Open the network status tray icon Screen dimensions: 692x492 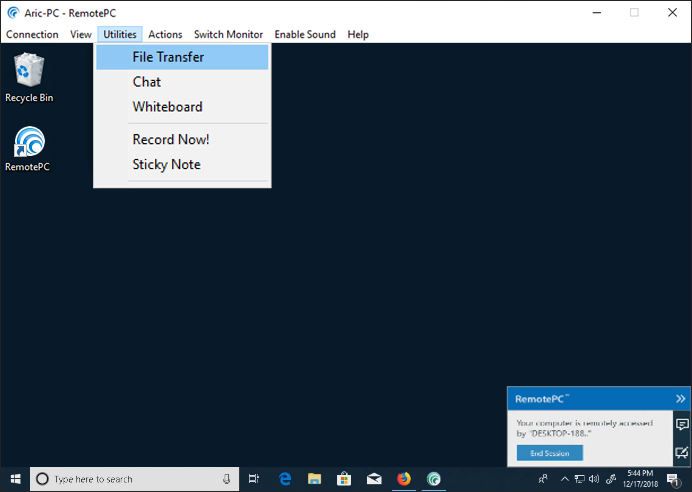pos(579,479)
